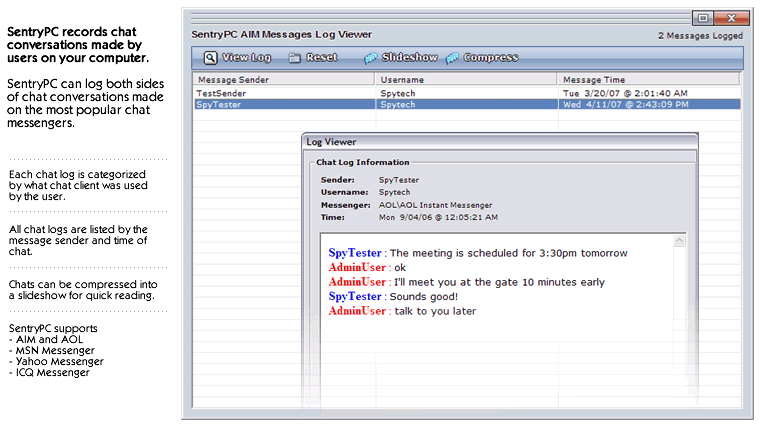Select the TestSender message row
This screenshot has height=445, width=761.
467,93
